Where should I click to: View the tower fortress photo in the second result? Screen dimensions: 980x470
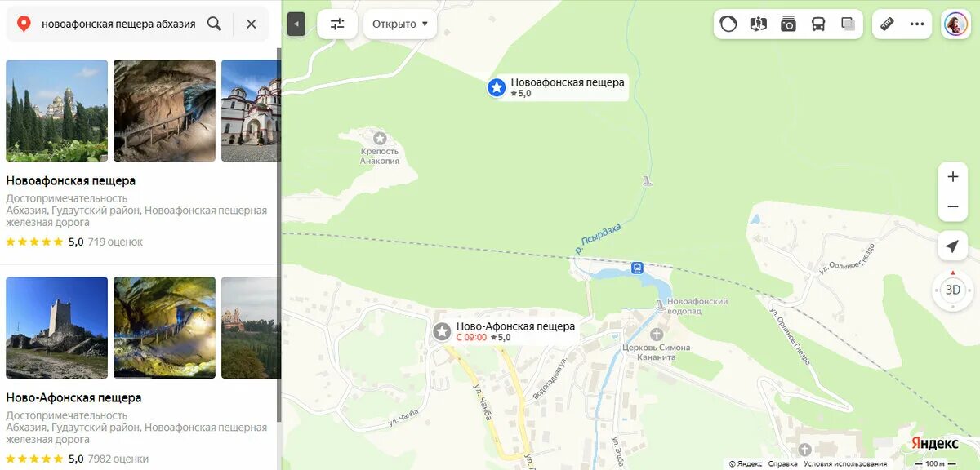[x=57, y=328]
